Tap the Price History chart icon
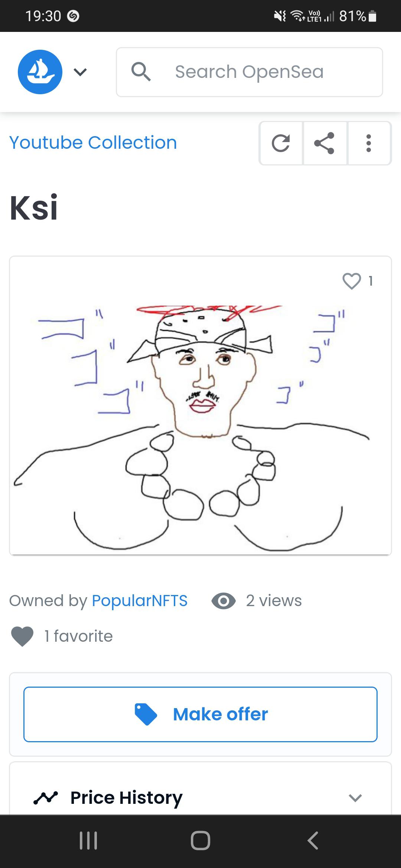This screenshot has width=401, height=868. (x=46, y=797)
